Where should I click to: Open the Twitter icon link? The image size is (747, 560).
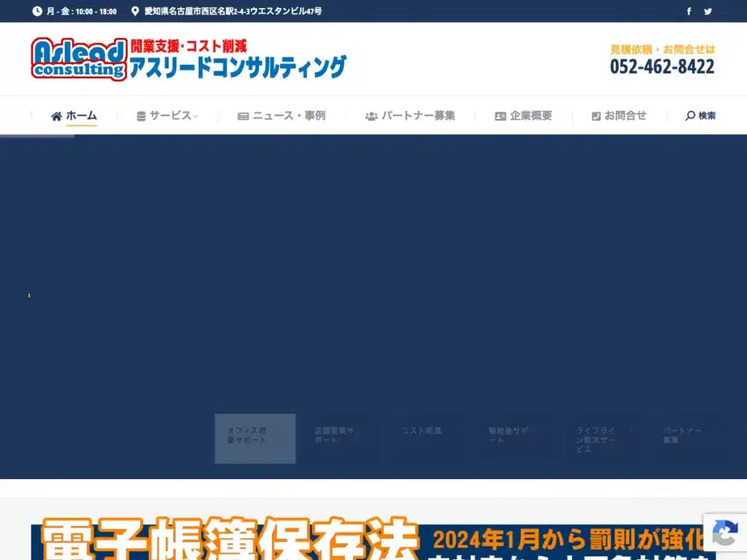(x=708, y=11)
